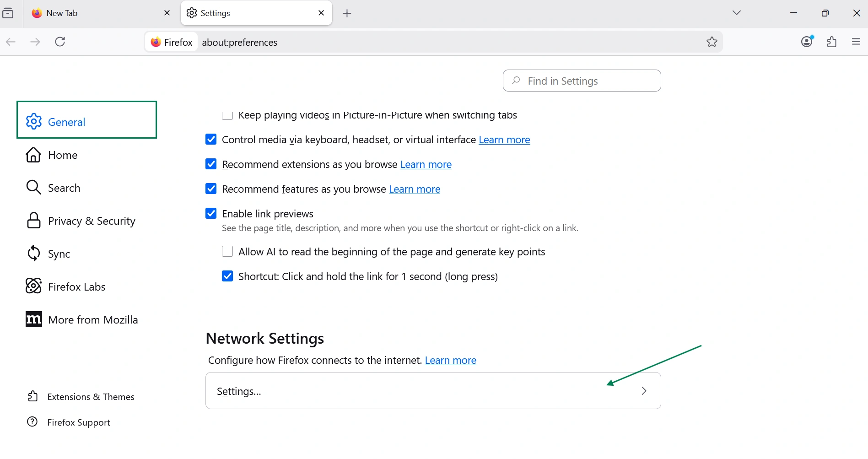The height and width of the screenshot is (459, 868).
Task: Open the Firefox account icon
Action: click(x=807, y=42)
